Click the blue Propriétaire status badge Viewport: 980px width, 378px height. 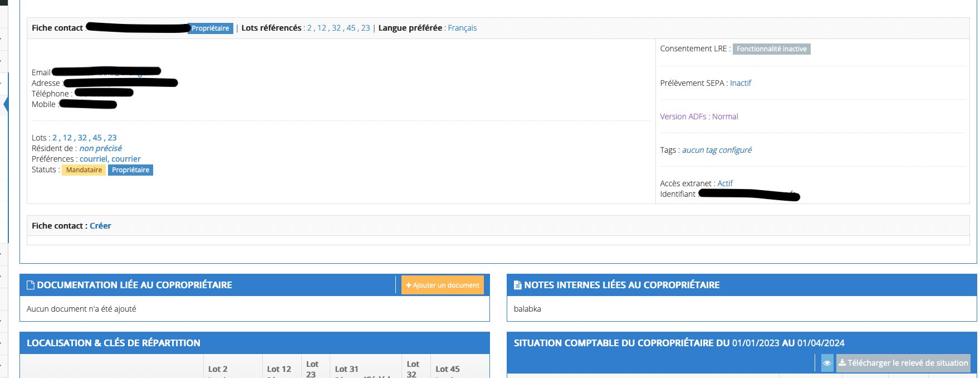(x=130, y=170)
